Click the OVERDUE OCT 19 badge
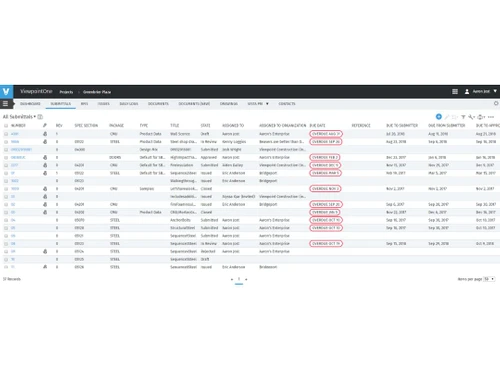This screenshot has height=375, width=500. coord(326,244)
